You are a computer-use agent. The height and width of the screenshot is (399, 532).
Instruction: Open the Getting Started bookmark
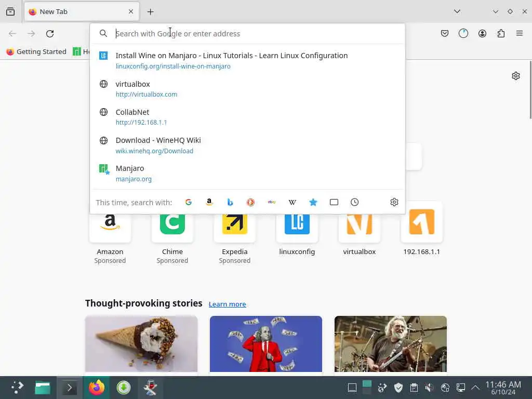pyautogui.click(x=36, y=51)
